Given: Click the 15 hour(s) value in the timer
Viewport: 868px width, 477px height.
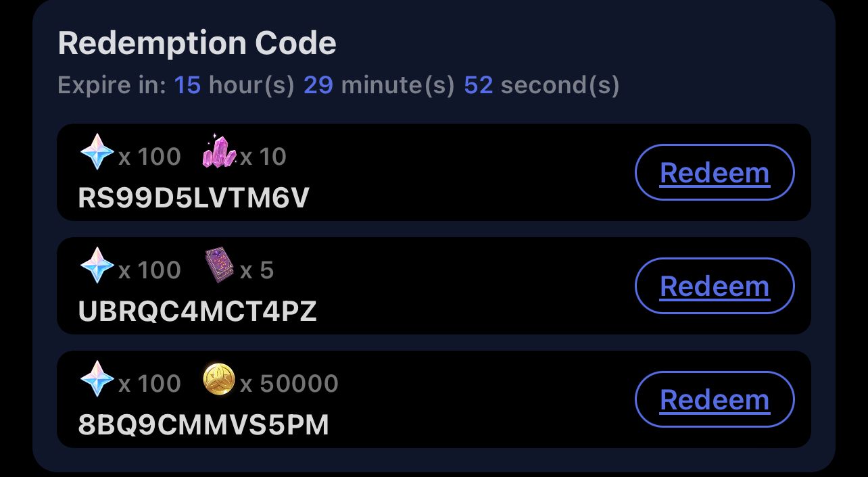Looking at the screenshot, I should tap(189, 85).
